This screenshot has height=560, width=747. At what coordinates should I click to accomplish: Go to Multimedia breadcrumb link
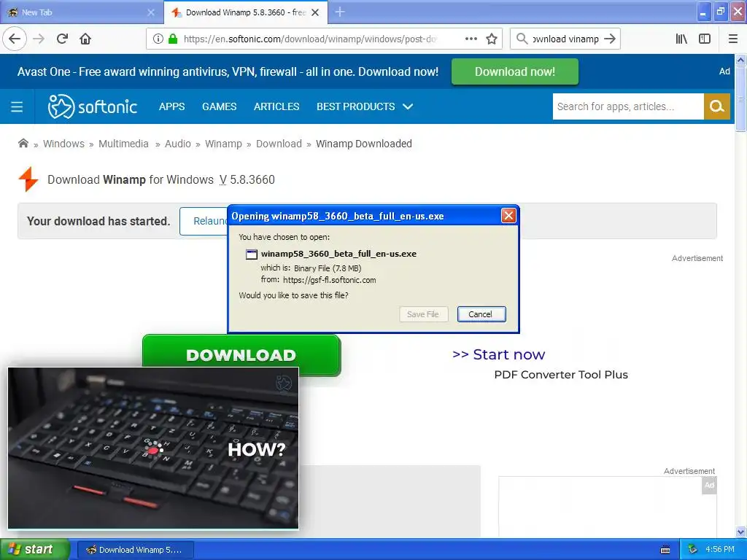pyautogui.click(x=123, y=144)
